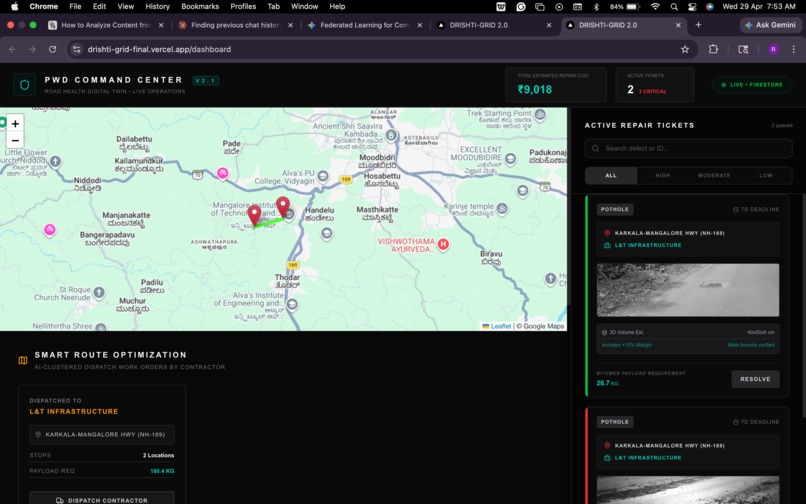Screen dimensions: 806x504
Task: Click the Vishwothama Ayurveda hospital marker
Action: point(443,244)
